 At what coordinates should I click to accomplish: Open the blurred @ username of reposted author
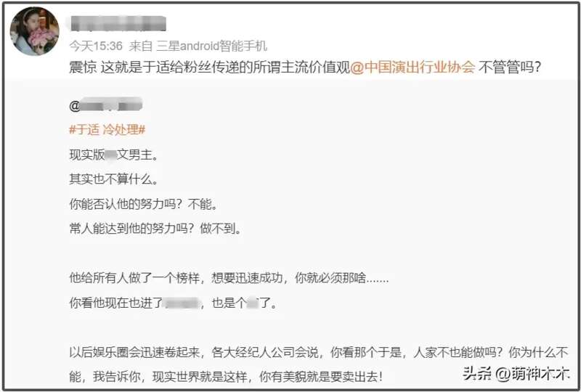[105, 105]
